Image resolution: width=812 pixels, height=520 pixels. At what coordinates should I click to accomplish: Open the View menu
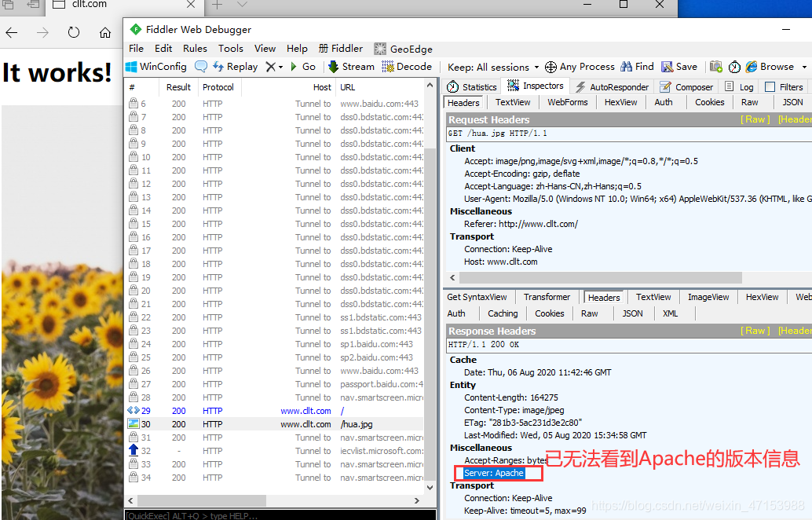pos(265,49)
